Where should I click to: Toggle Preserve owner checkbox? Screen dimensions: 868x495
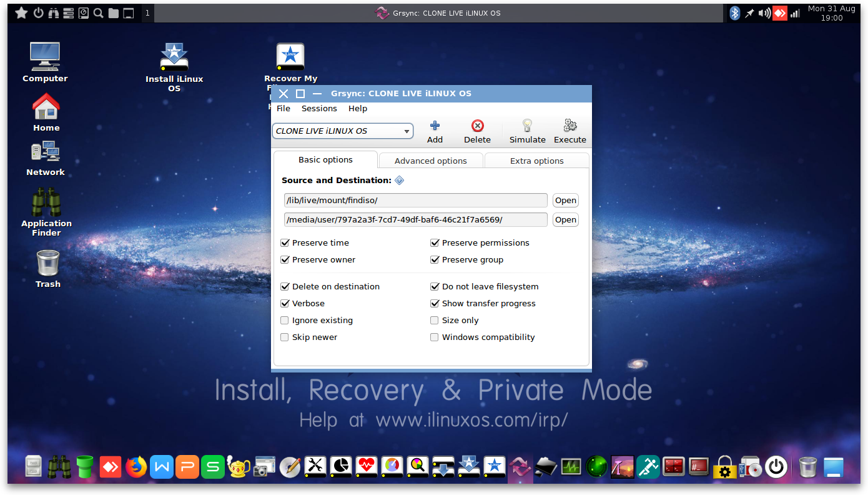(285, 259)
